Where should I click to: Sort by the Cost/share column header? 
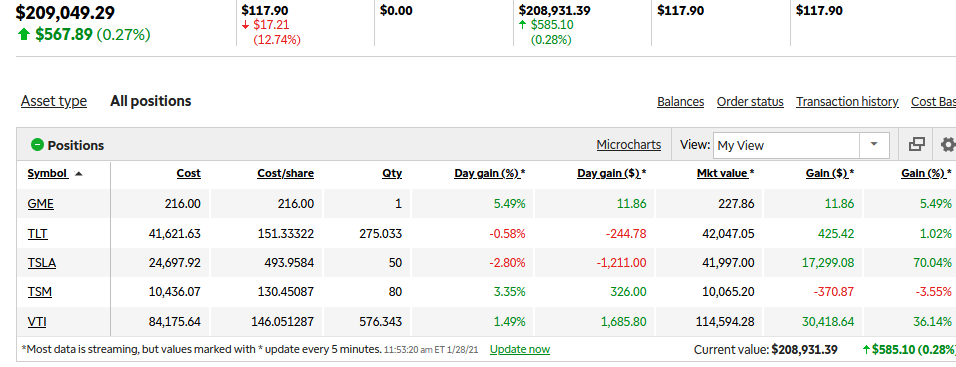285,174
